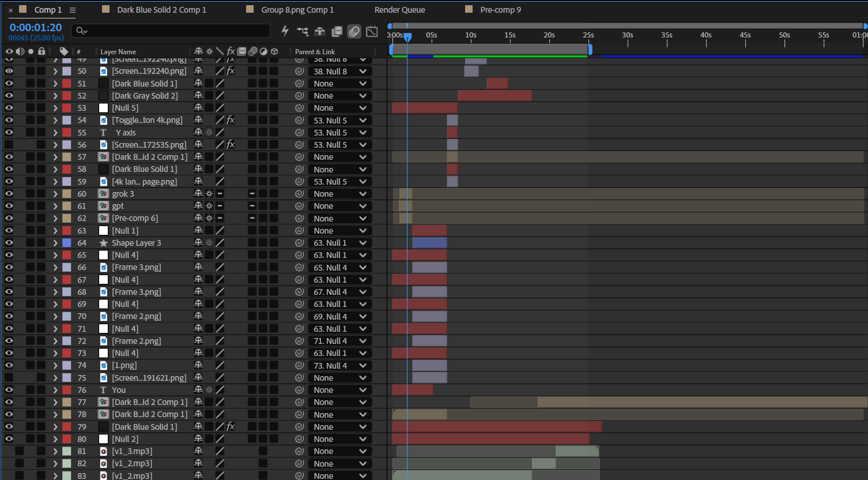Hide the Dark Gray Solid 2 layer
Screen dimensions: 868x480
(9, 96)
